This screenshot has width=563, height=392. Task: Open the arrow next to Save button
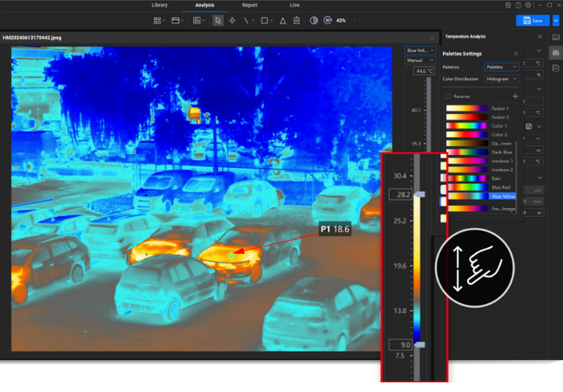556,21
